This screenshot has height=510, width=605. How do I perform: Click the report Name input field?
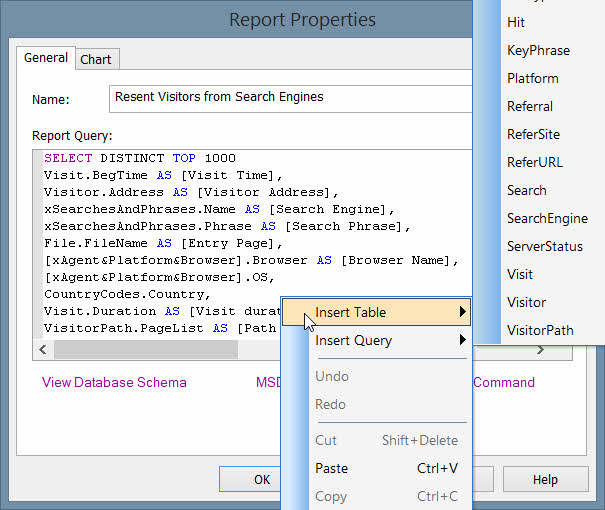pos(290,99)
